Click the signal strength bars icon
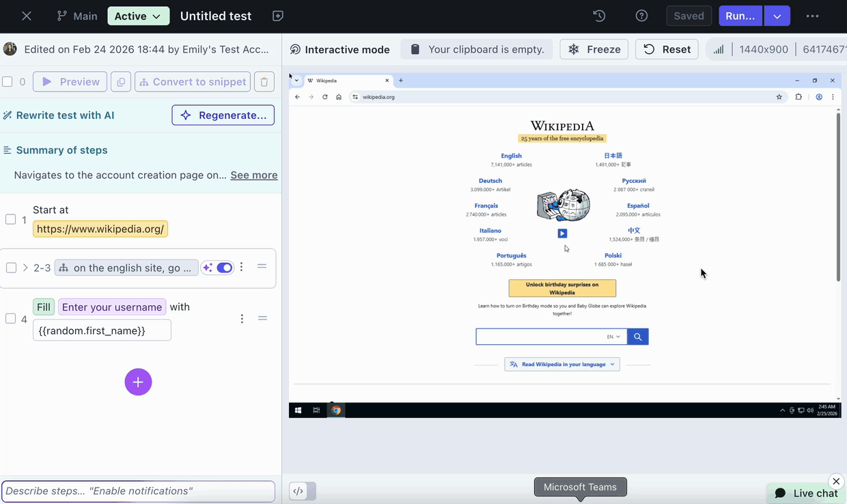This screenshot has height=504, width=847. tap(718, 50)
